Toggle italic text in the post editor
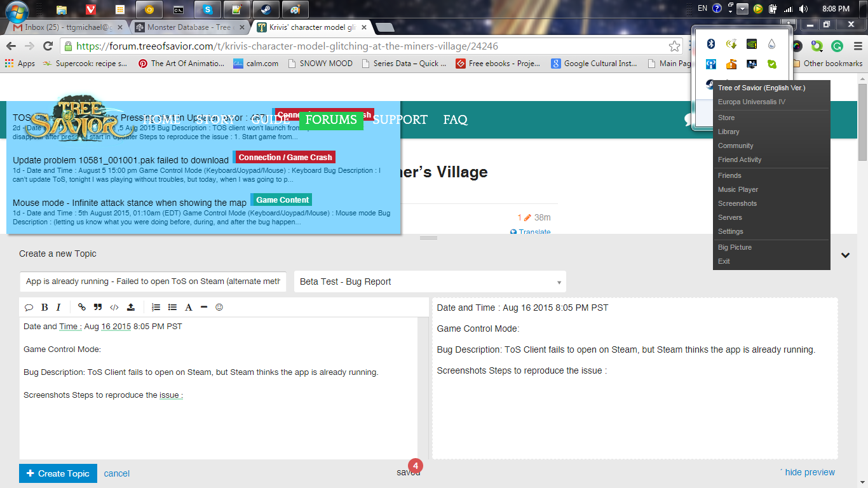 (58, 308)
